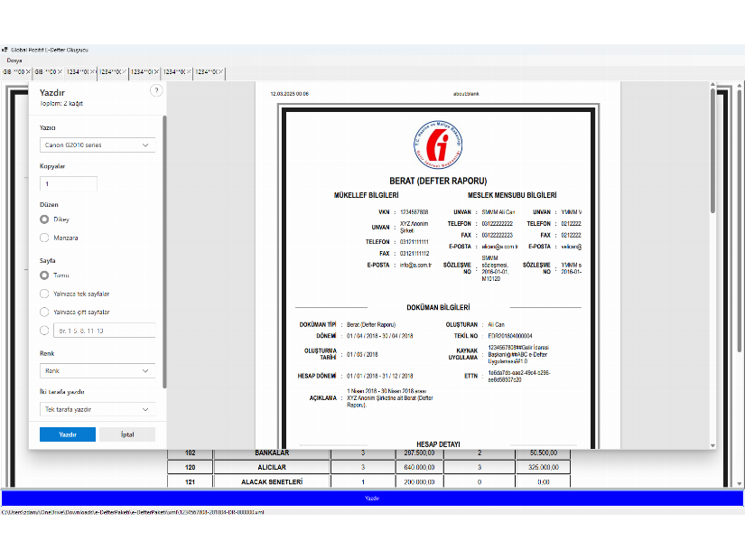Open the Yazıcı printer dropdown
The width and height of the screenshot is (745, 560).
click(97, 145)
